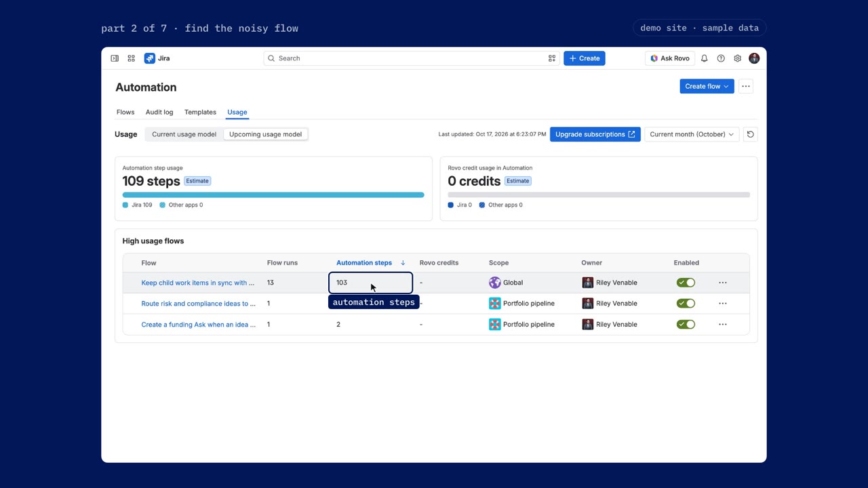Image resolution: width=868 pixels, height=488 pixels.
Task: Open the help question mark icon
Action: point(721,58)
